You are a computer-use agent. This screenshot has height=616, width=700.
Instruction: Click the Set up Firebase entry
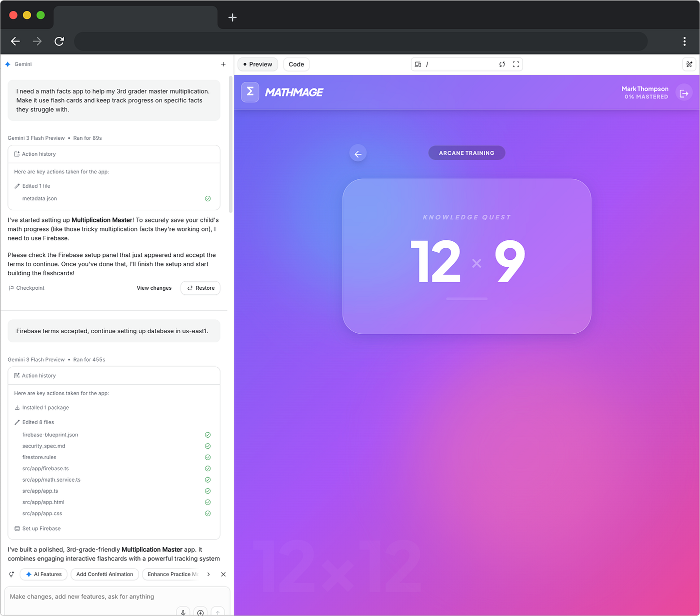point(37,529)
